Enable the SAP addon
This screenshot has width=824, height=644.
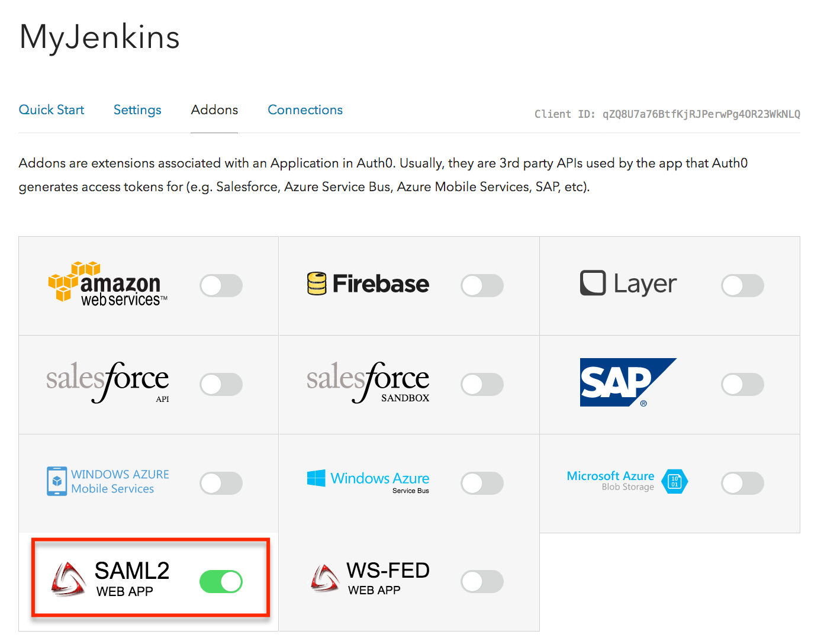coord(742,384)
